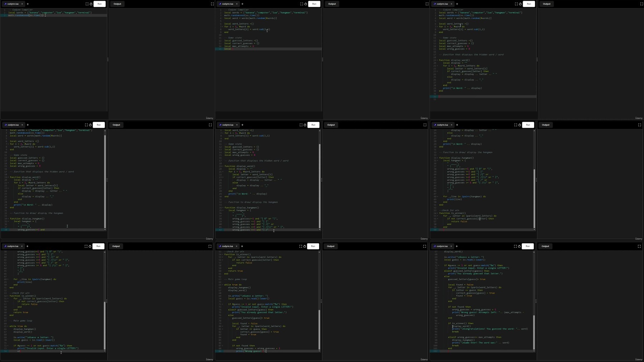
Task: Click Run in panel ending 'wrong_guesses ==5 and'
Action: [x=313, y=125]
